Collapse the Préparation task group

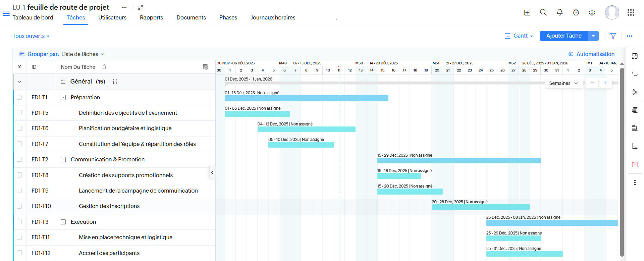pyautogui.click(x=63, y=98)
